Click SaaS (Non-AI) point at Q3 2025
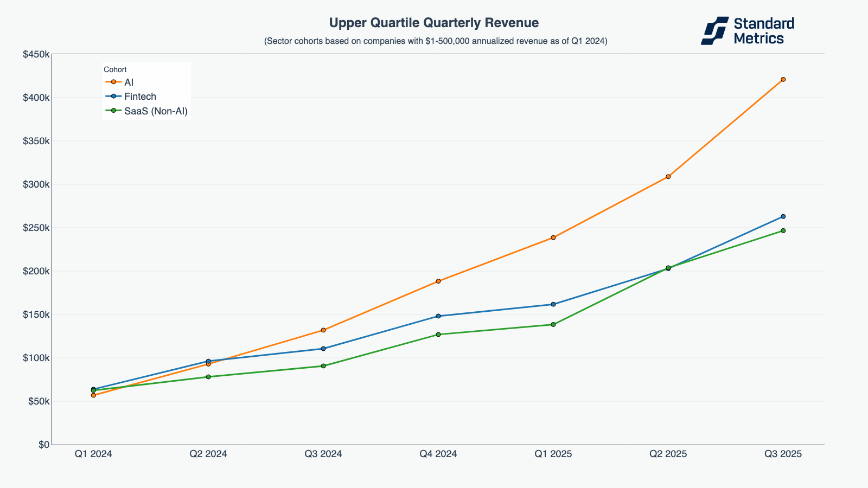This screenshot has width=868, height=488. (783, 230)
